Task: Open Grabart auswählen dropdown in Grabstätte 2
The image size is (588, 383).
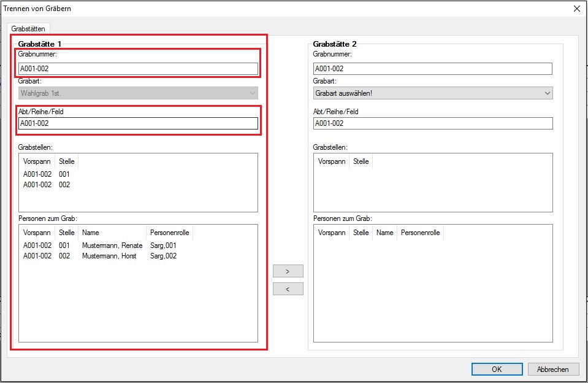Action: point(433,93)
